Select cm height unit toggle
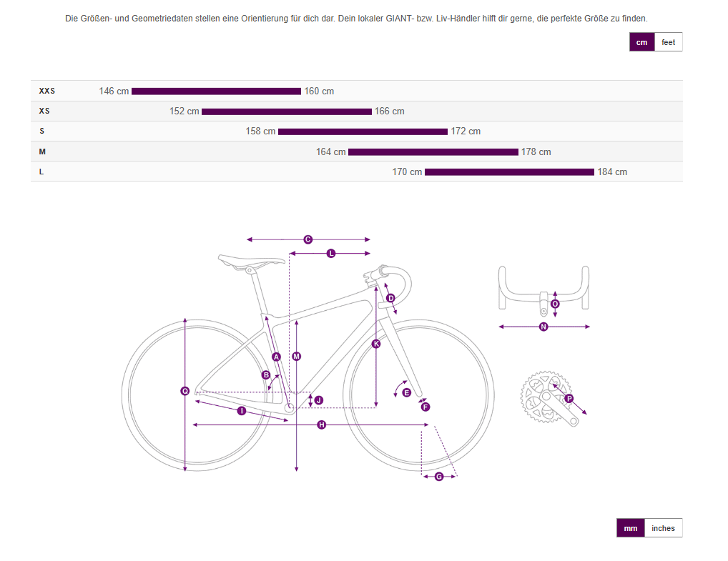Screen dimensions: 728x561 pos(641,42)
